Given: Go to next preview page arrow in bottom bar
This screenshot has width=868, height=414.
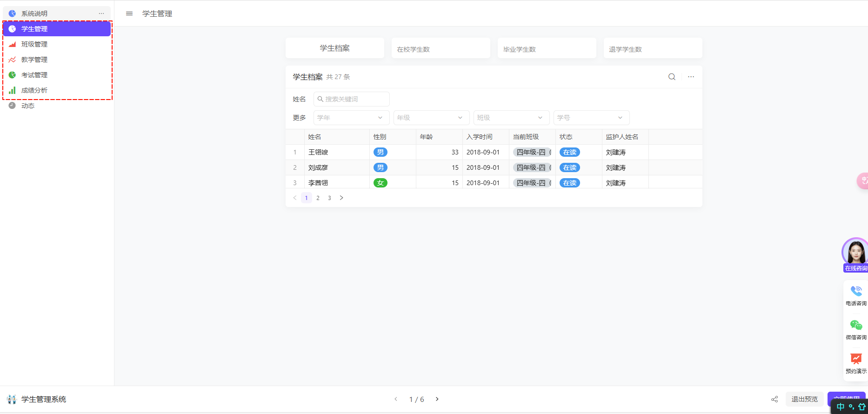Looking at the screenshot, I should 437,399.
